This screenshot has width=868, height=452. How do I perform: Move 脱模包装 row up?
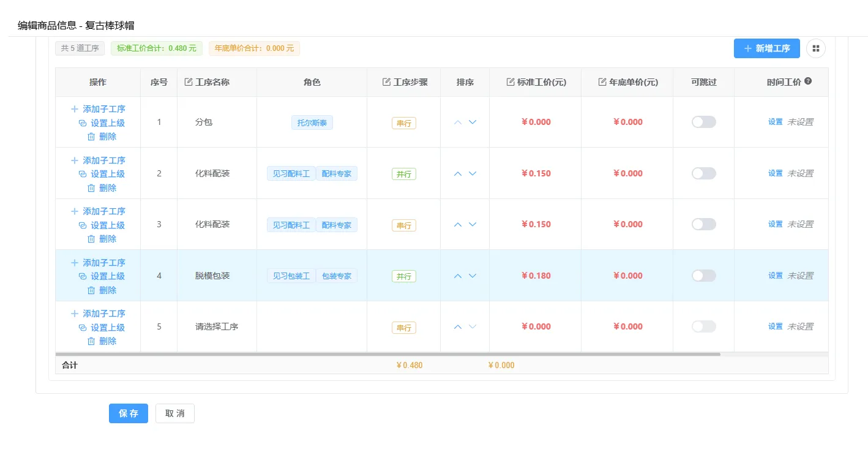coord(458,276)
